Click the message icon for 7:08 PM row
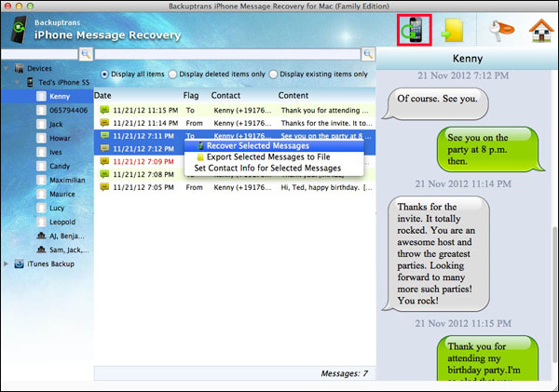 point(104,174)
